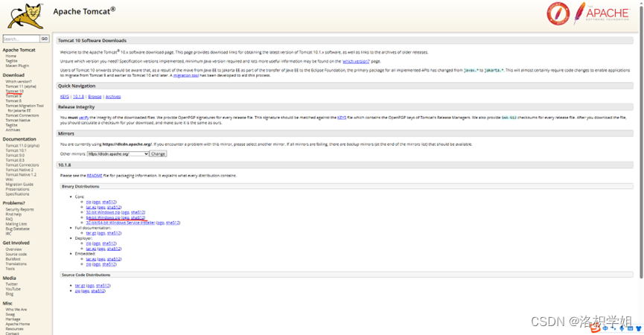Image resolution: width=644 pixels, height=335 pixels.
Task: Open Tomcat 8.5 documentation link
Action: point(15,161)
